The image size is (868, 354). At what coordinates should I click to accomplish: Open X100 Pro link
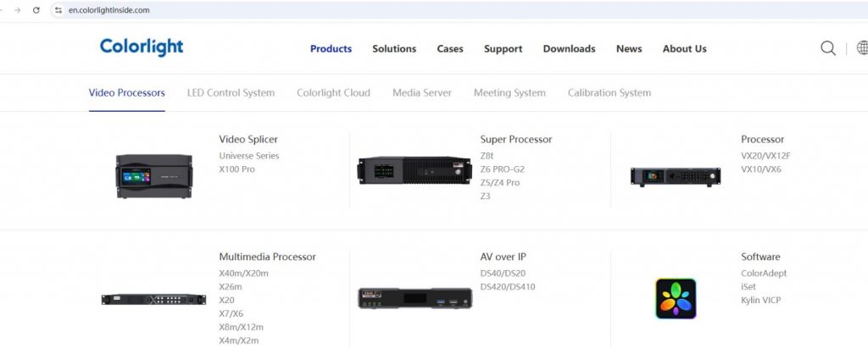click(237, 169)
